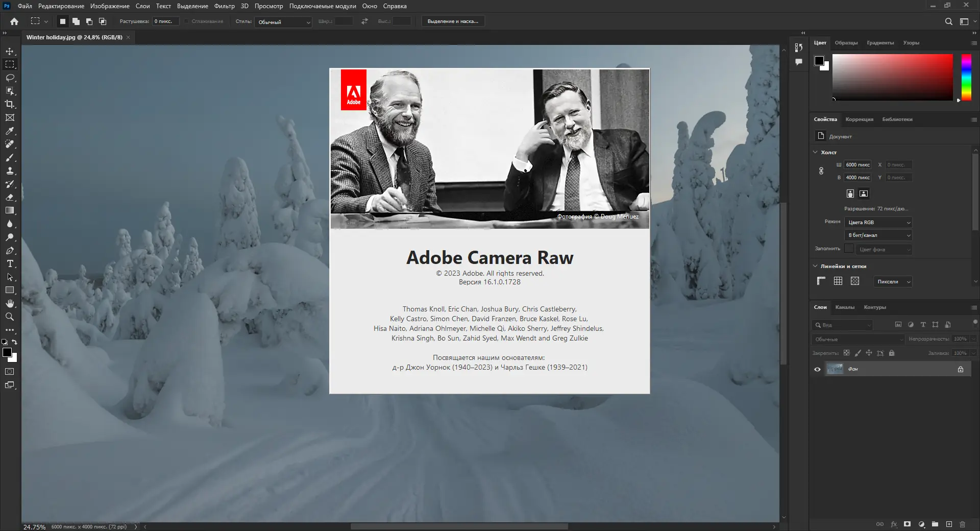Screen dimensions: 980x531
Task: Select the Eyedropper tool
Action: click(x=10, y=131)
